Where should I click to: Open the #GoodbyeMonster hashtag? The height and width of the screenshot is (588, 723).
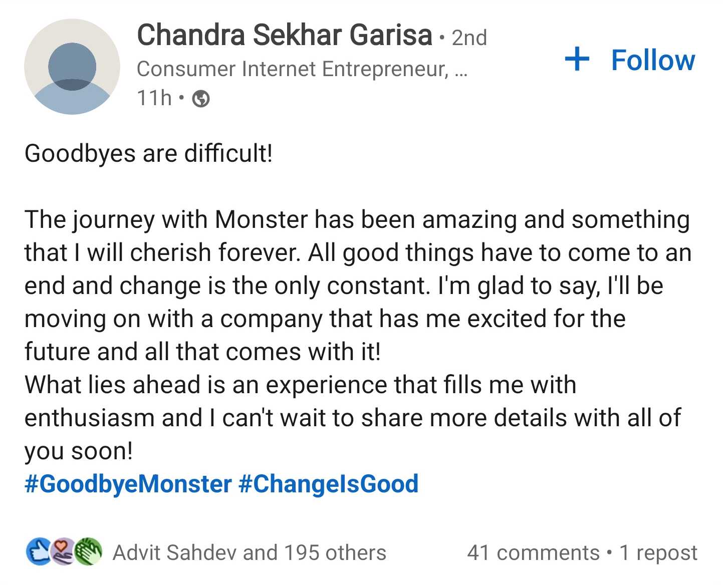128,484
